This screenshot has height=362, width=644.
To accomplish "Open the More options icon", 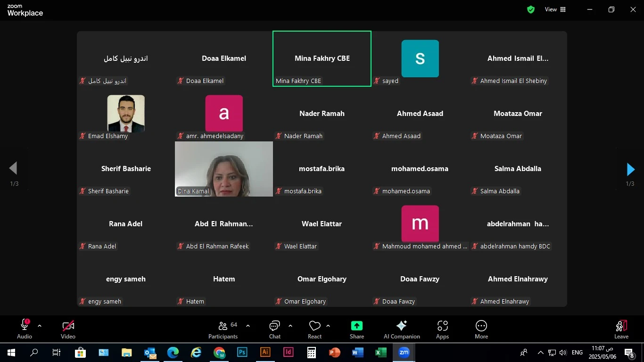I will [481, 326].
